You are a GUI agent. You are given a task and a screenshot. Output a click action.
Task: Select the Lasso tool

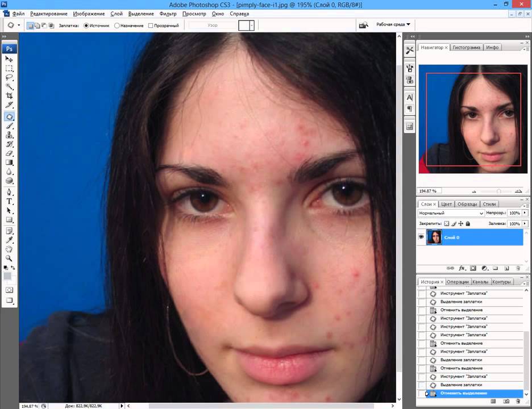[x=9, y=77]
